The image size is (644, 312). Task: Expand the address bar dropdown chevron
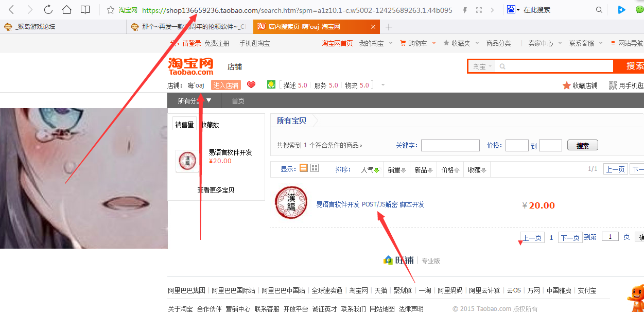[x=492, y=10]
